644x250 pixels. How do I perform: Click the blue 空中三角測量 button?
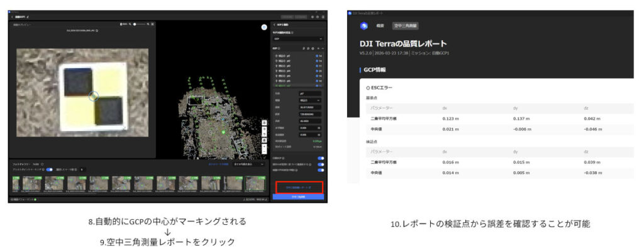(299, 197)
